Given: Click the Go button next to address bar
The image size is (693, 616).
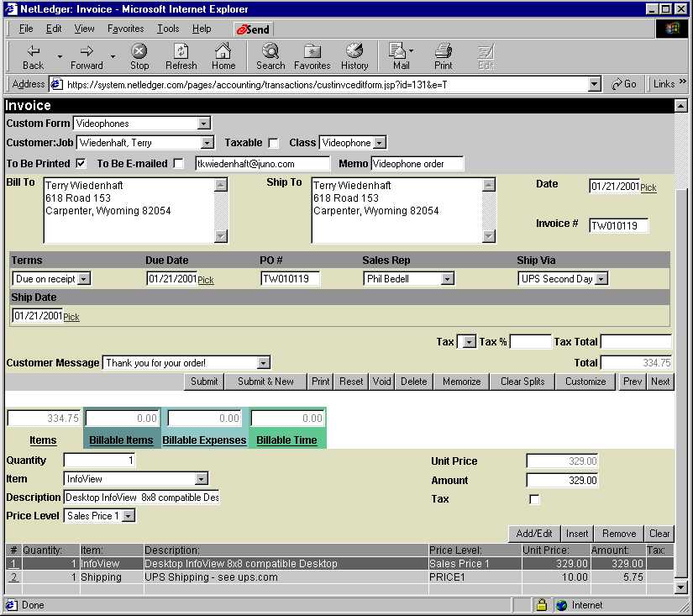Looking at the screenshot, I should coord(624,84).
